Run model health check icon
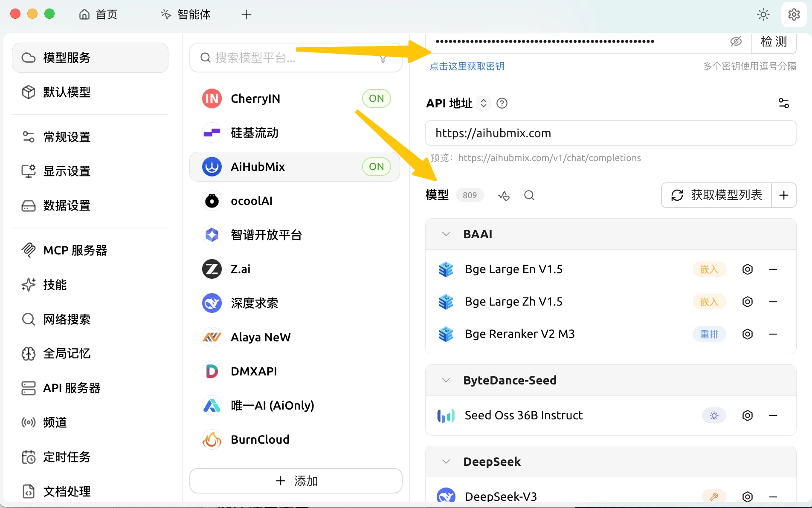Image resolution: width=812 pixels, height=508 pixels. tap(504, 195)
